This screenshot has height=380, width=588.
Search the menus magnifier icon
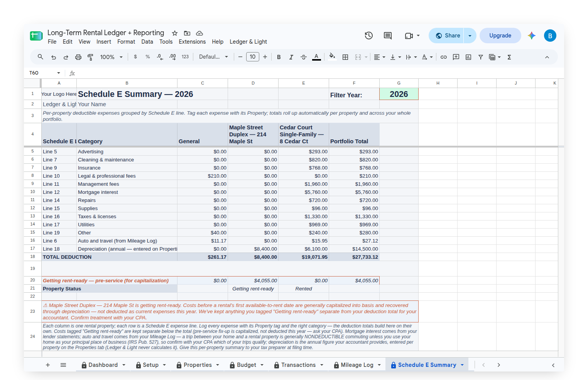coord(41,57)
